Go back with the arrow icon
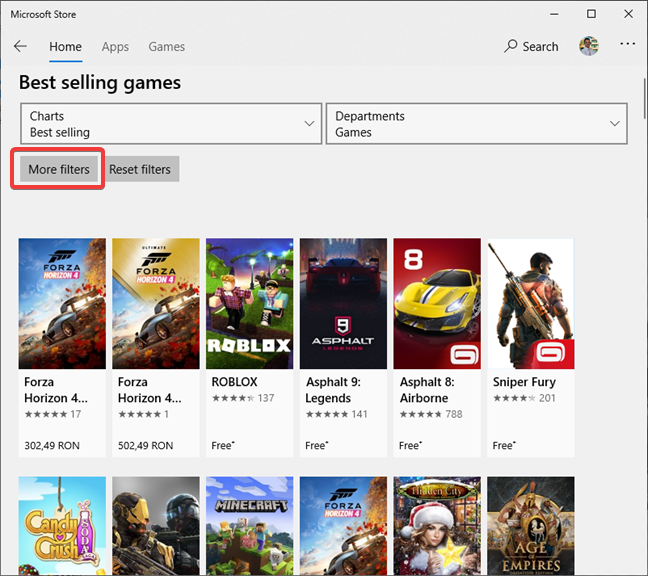Image resolution: width=648 pixels, height=576 pixels. 20,46
